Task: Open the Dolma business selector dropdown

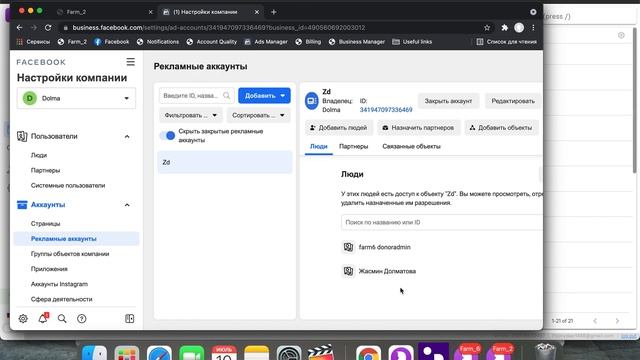Action: [76, 98]
